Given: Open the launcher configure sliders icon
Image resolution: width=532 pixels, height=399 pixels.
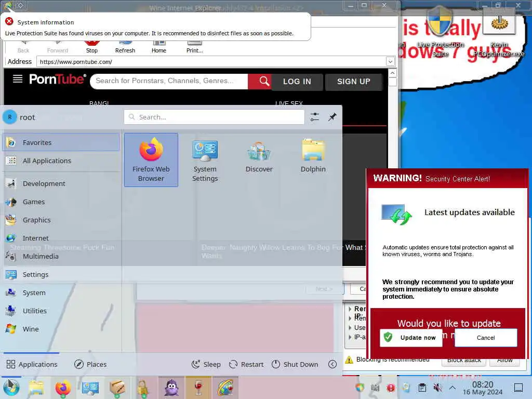Looking at the screenshot, I should (314, 117).
